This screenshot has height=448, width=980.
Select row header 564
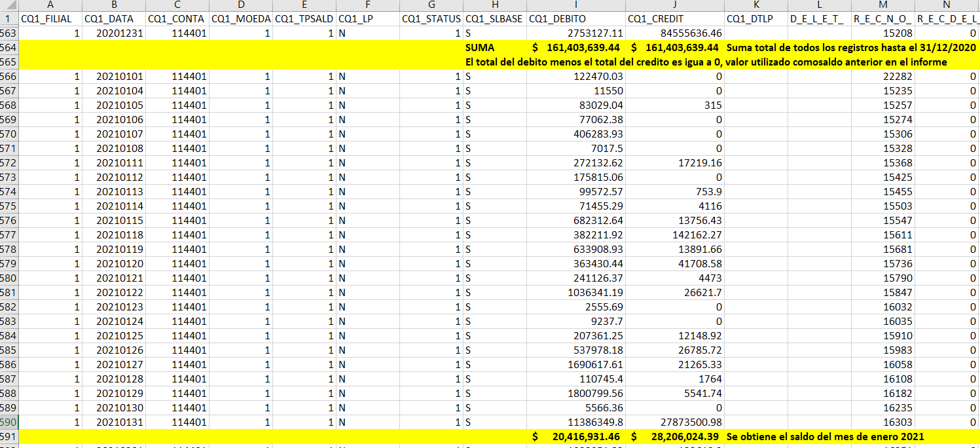[9, 48]
